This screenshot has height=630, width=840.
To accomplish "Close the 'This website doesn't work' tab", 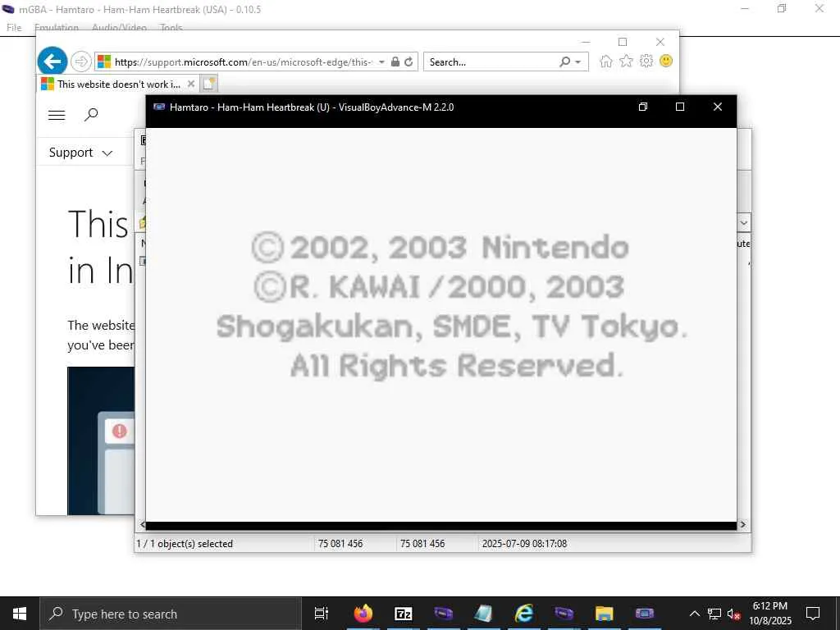I will (x=190, y=84).
